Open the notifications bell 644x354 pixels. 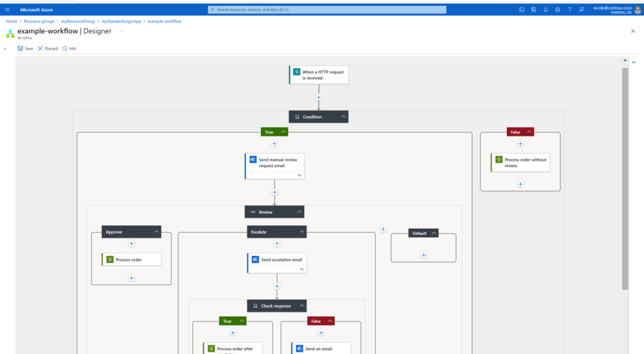tap(545, 10)
